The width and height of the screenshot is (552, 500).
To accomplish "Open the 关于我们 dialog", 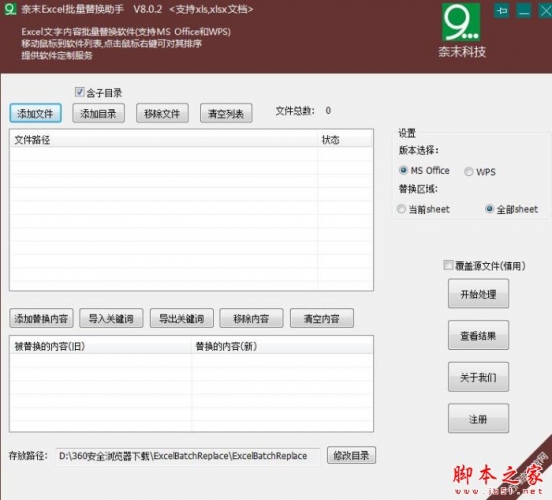I will tap(478, 377).
